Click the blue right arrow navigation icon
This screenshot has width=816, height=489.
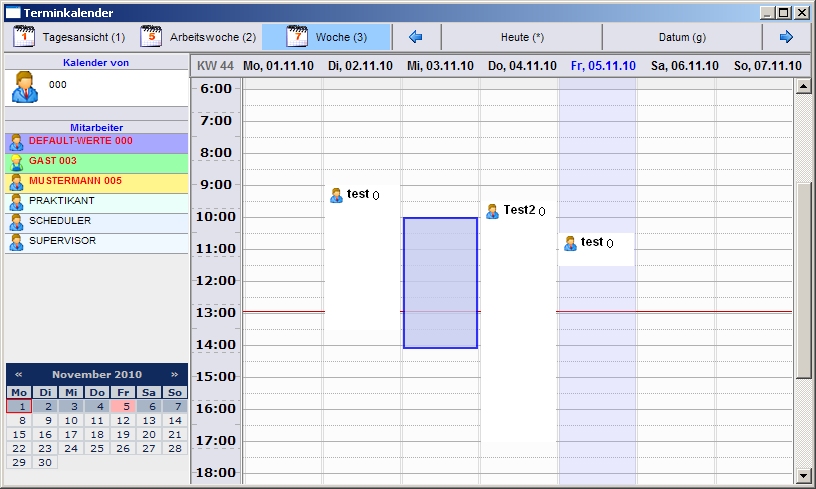[x=786, y=37]
